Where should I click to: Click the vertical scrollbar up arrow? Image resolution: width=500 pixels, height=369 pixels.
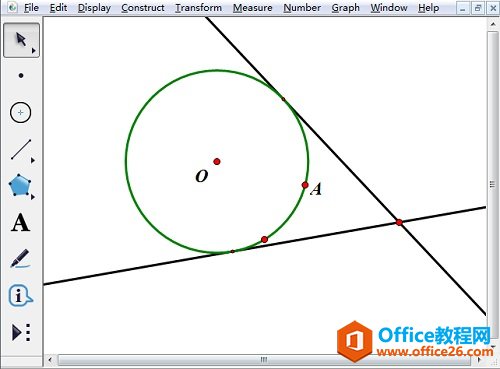click(493, 24)
